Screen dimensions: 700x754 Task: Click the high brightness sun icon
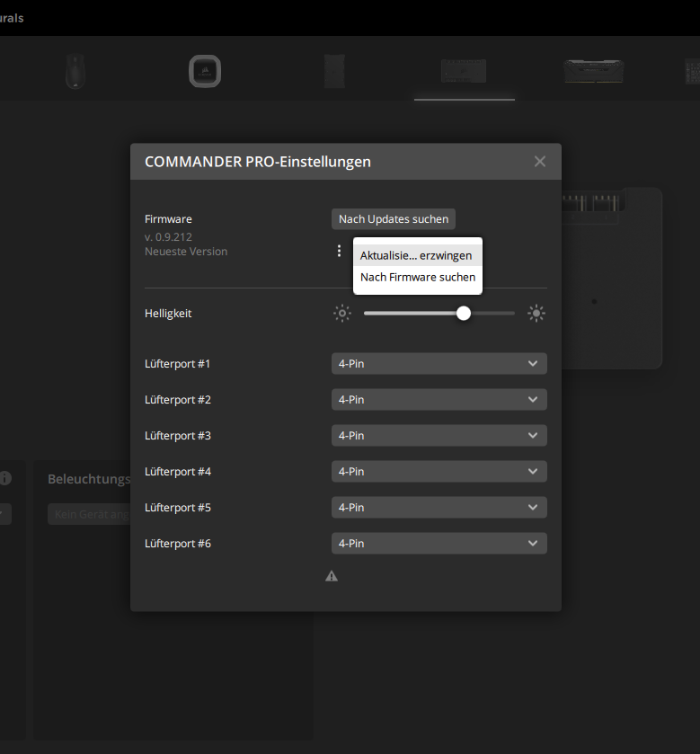coord(536,314)
